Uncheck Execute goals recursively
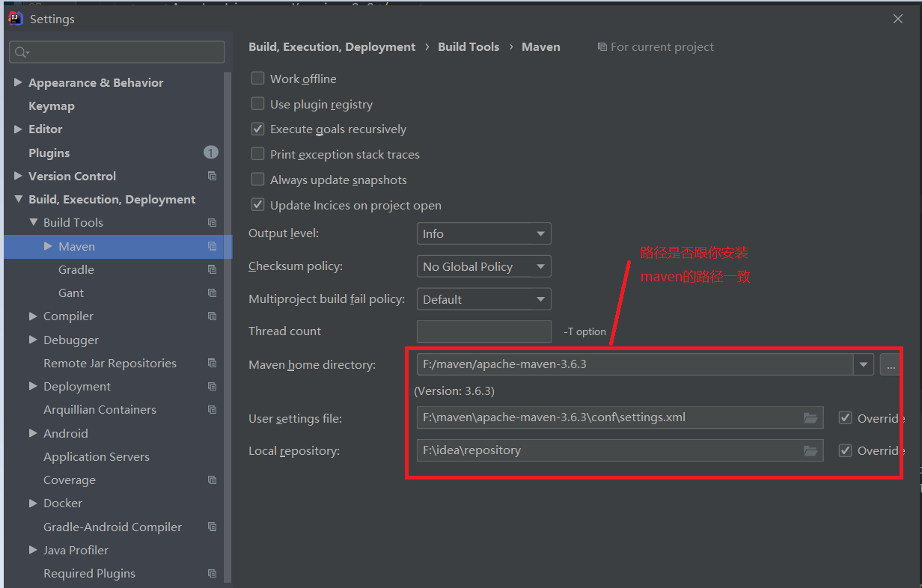The width and height of the screenshot is (922, 588). click(x=257, y=129)
